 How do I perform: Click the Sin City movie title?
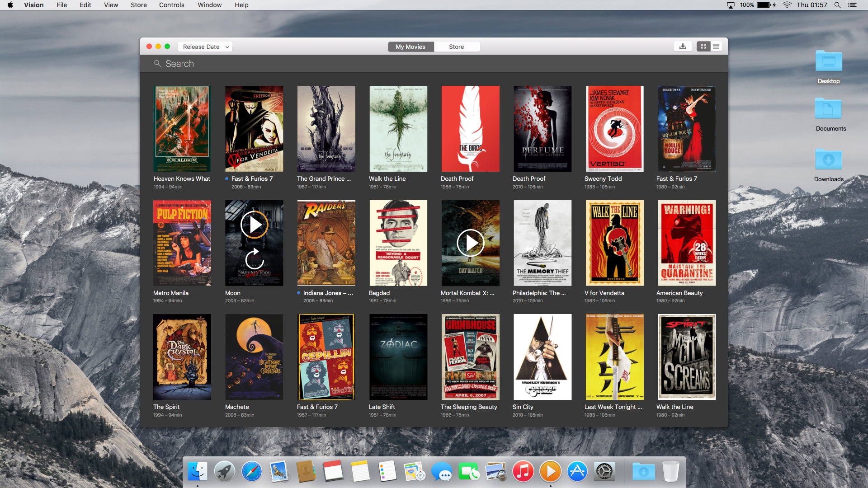523,407
